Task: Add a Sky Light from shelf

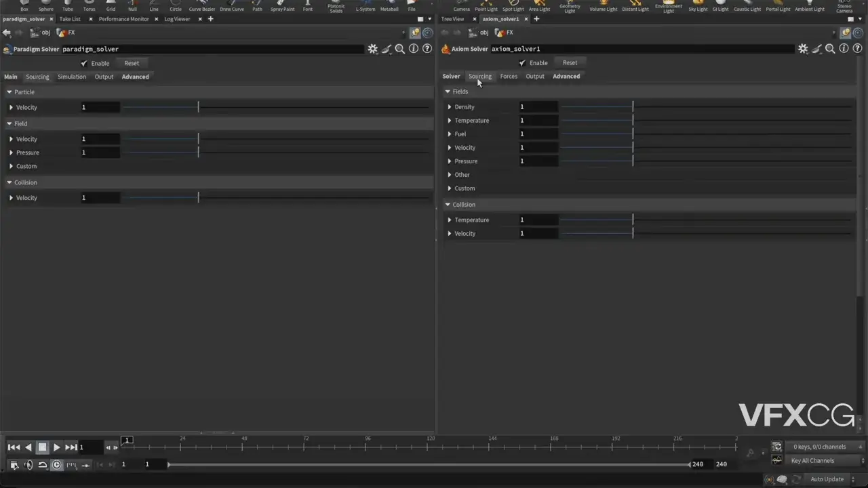Action: click(x=698, y=6)
